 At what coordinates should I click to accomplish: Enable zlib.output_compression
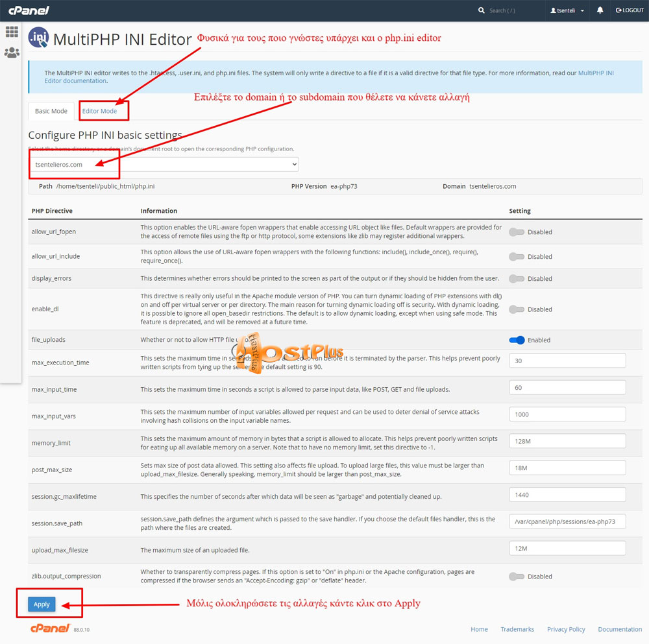coord(516,576)
